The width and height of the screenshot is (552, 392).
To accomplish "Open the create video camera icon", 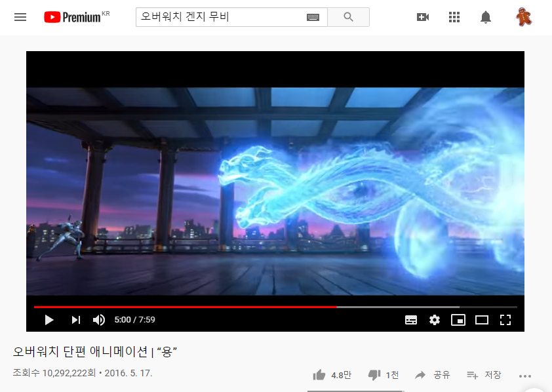I will point(422,17).
